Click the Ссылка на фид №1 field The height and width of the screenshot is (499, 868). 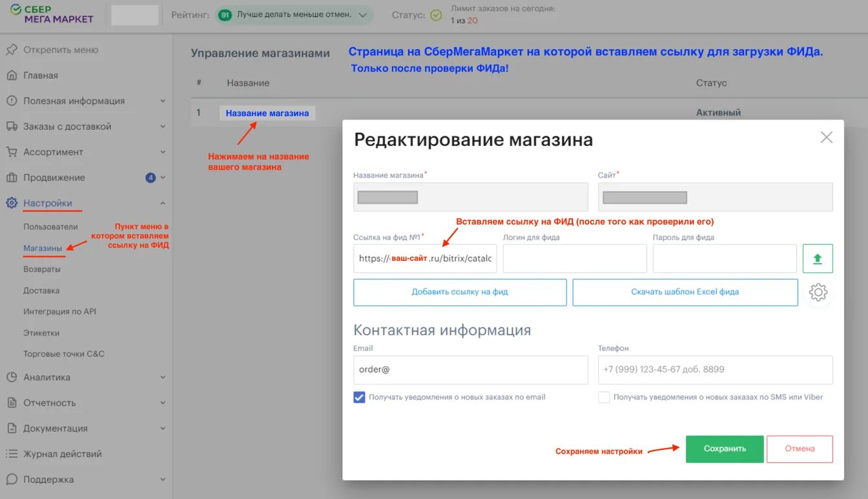[x=425, y=259]
